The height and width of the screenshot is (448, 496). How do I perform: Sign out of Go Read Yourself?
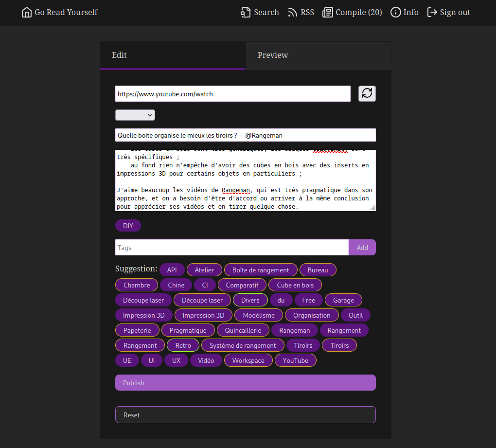click(448, 12)
